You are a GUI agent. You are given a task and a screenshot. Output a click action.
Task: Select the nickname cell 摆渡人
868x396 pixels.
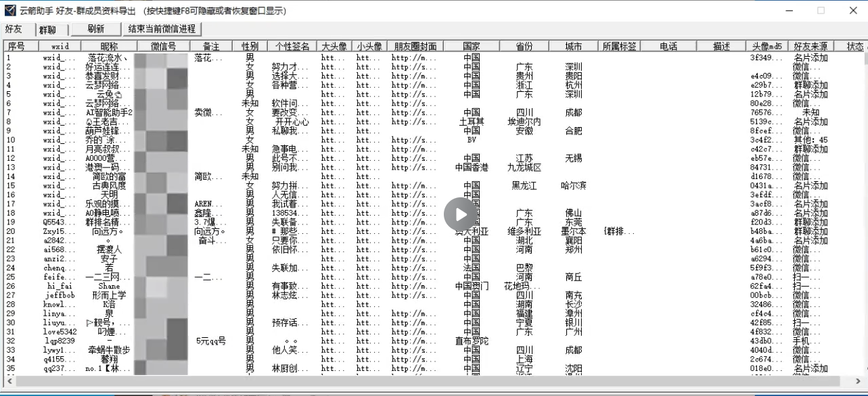pyautogui.click(x=109, y=249)
